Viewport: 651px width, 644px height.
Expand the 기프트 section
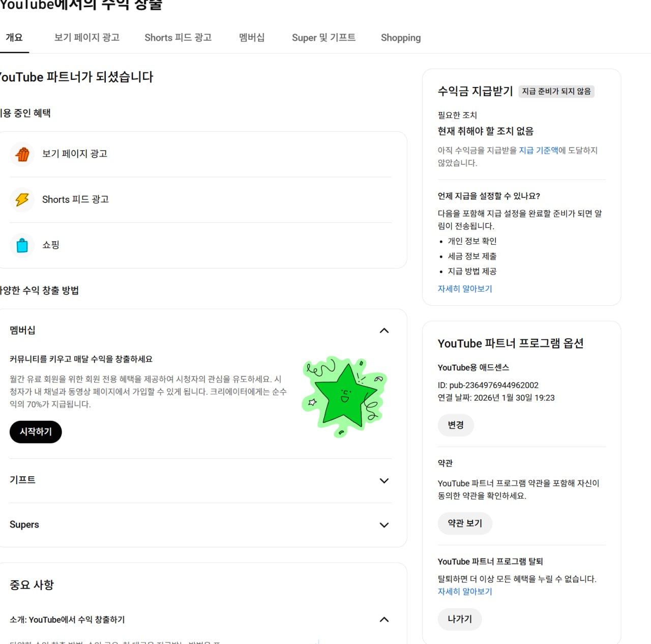tap(384, 481)
